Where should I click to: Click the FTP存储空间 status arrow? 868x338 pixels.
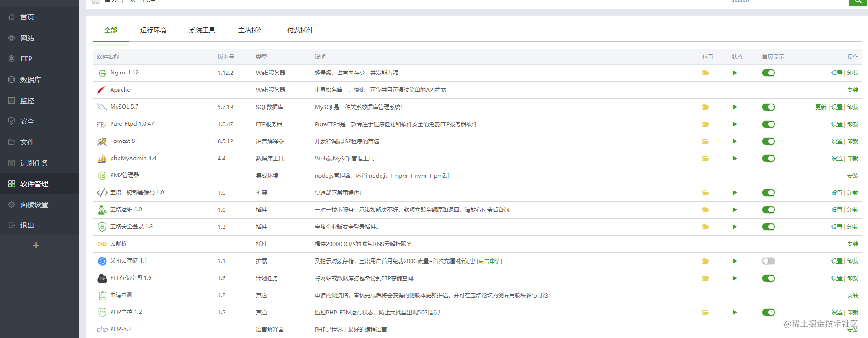(x=735, y=278)
